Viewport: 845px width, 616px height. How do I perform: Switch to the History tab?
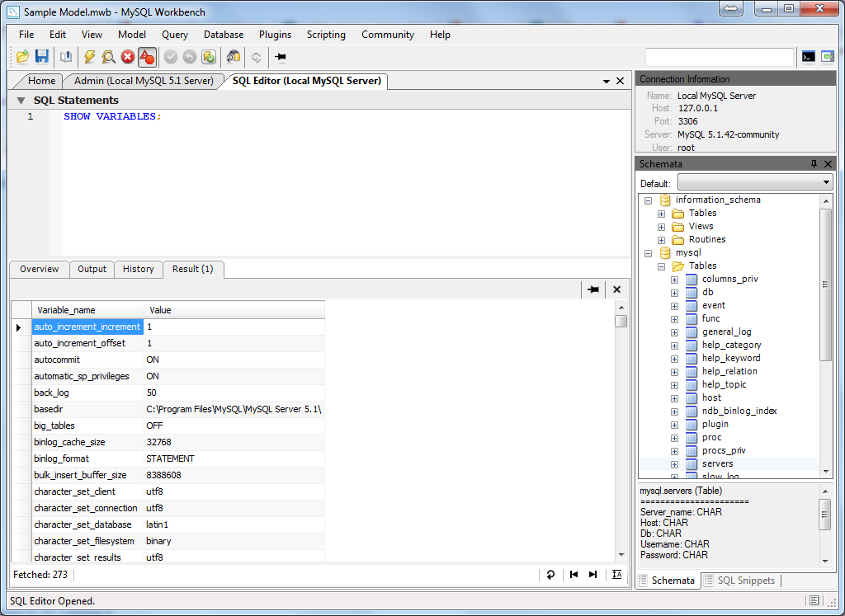138,269
